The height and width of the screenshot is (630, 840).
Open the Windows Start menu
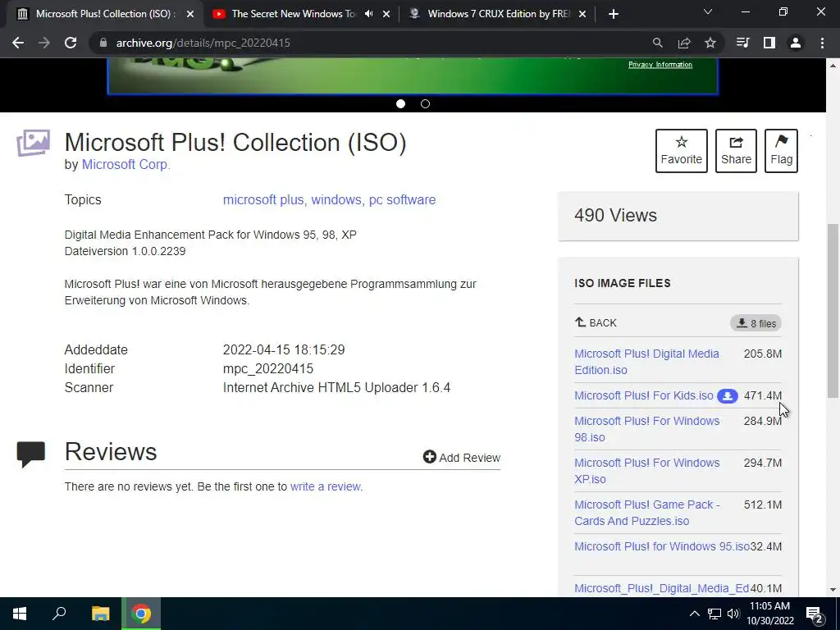click(x=20, y=614)
